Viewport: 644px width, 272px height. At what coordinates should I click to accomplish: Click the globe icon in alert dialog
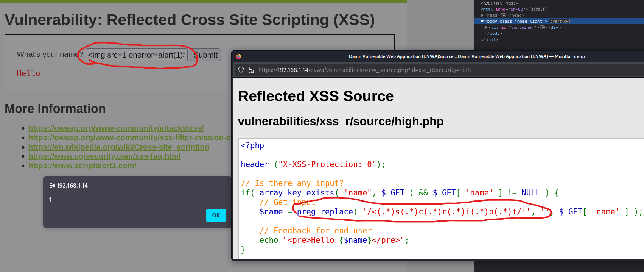pos(52,186)
